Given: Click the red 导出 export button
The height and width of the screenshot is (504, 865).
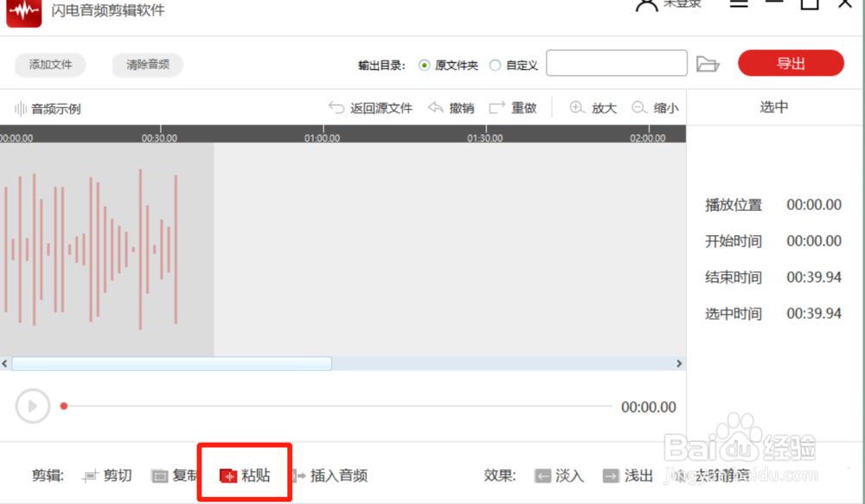Looking at the screenshot, I should click(x=790, y=63).
